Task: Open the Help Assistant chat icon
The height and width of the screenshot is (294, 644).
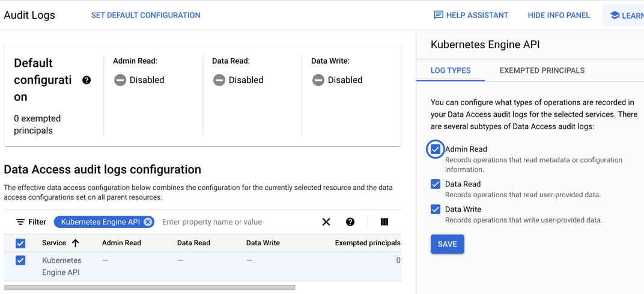Action: click(x=439, y=15)
